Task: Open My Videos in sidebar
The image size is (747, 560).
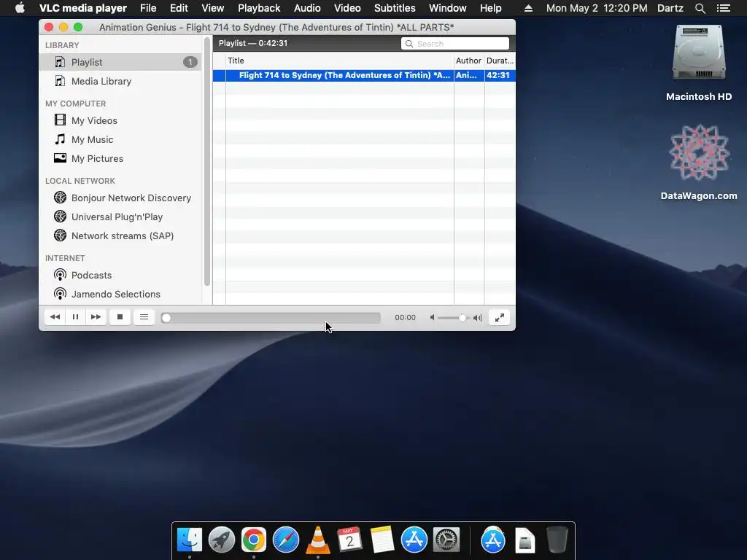Action: (120, 120)
